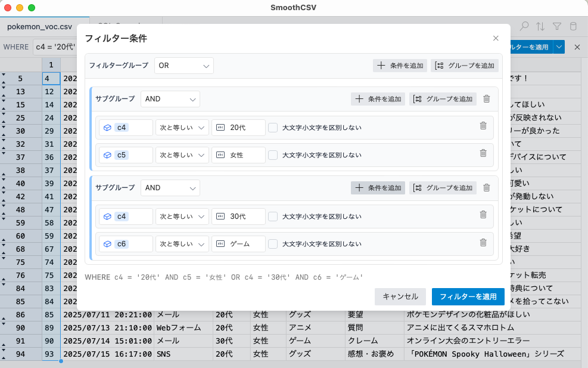588x368 pixels.
Task: Enable case-insensitive for the ゲーム condition
Action: 273,244
